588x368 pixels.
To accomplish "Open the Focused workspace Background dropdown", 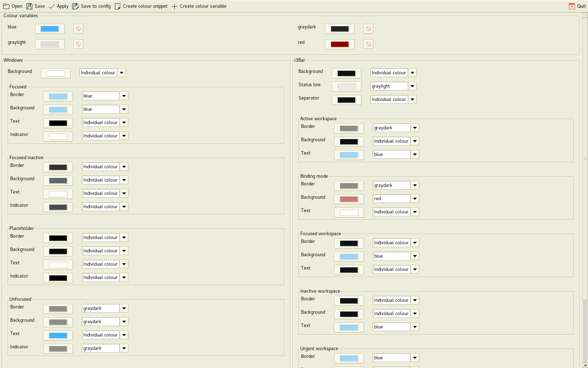I will tap(415, 256).
